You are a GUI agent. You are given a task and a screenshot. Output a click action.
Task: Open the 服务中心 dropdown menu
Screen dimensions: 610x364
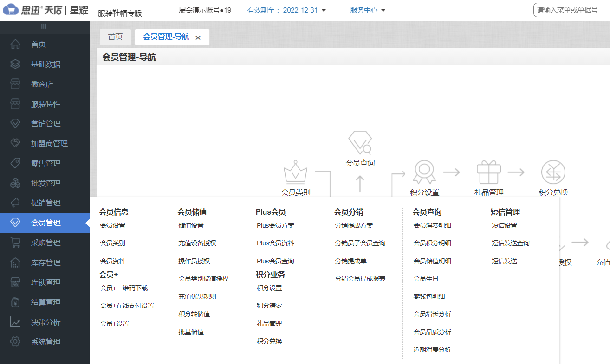[x=367, y=9]
